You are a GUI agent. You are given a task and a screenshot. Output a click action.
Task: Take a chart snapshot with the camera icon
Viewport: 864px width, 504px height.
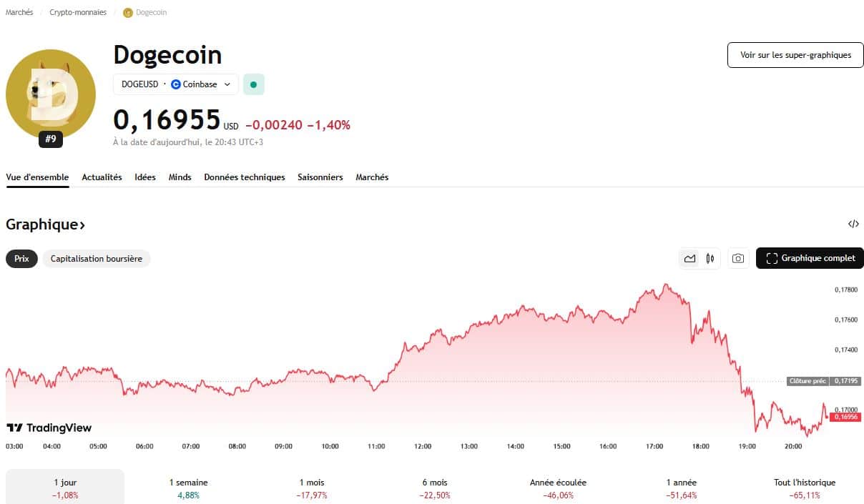tap(738, 258)
